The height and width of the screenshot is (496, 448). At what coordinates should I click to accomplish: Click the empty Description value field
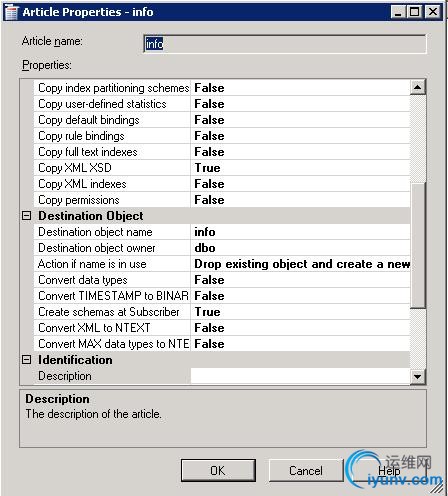[x=300, y=376]
